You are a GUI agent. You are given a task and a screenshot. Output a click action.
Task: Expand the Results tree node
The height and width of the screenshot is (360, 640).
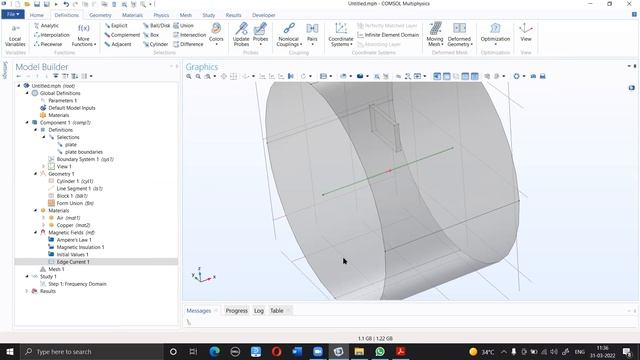(x=27, y=291)
